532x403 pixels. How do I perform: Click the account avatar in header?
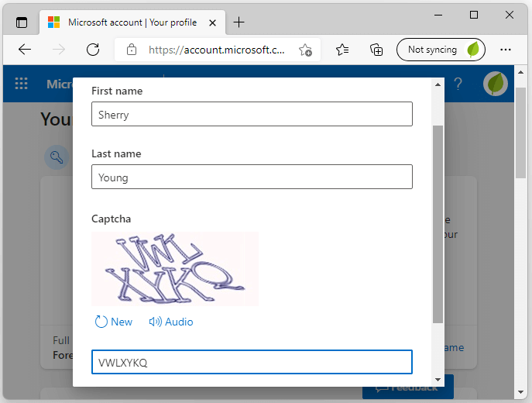click(496, 84)
